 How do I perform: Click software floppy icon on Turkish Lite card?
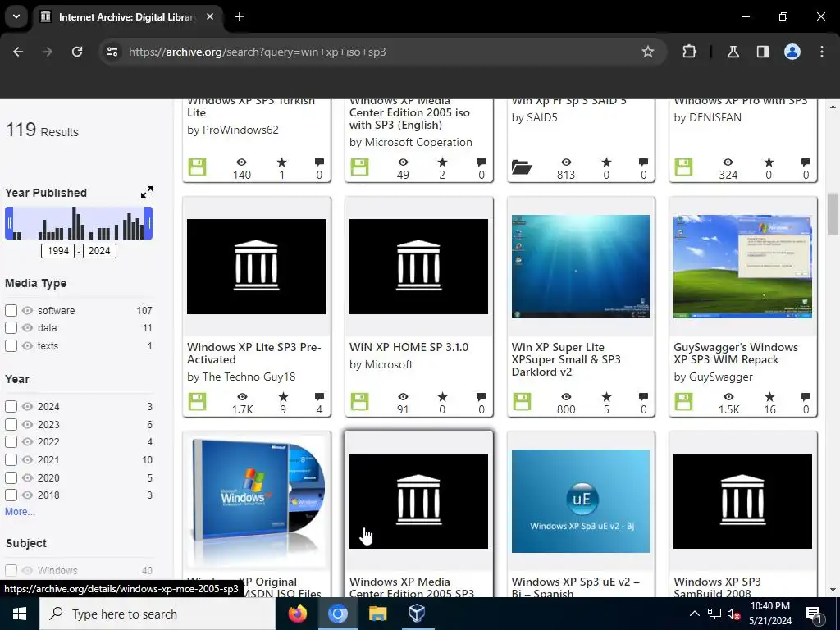[x=197, y=167]
